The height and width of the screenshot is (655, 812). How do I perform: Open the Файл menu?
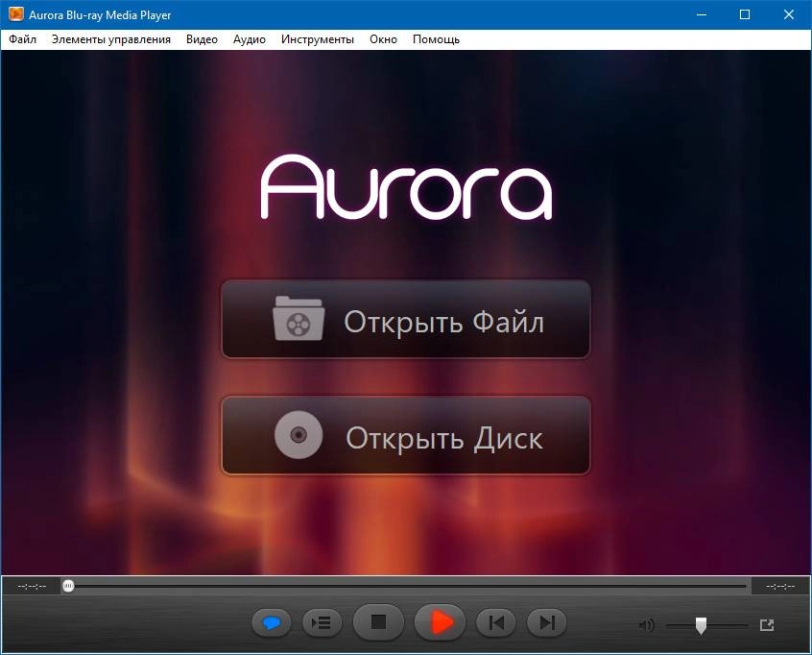(x=23, y=39)
